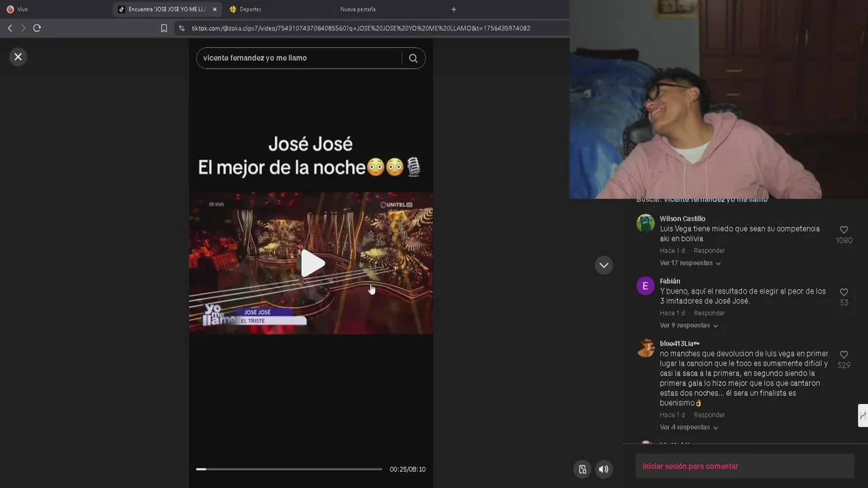Toggle the auto-scroll icon beside the volume button

coord(583,469)
